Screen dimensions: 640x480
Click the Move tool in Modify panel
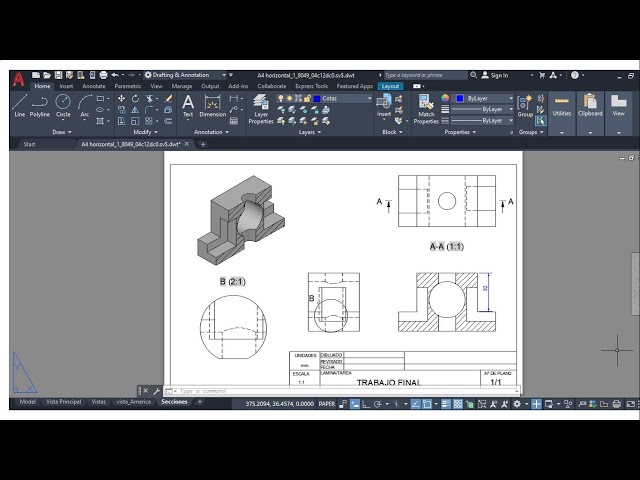(x=121, y=98)
